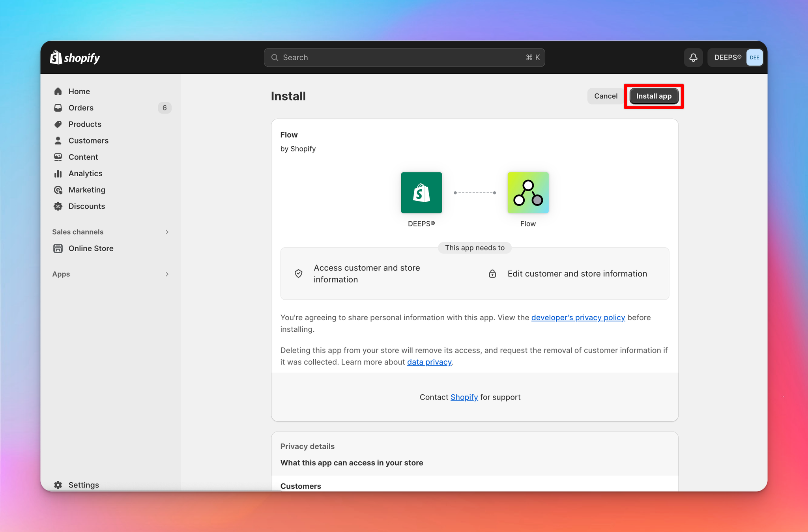Click the Content icon in sidebar
This screenshot has height=532, width=808.
(58, 157)
